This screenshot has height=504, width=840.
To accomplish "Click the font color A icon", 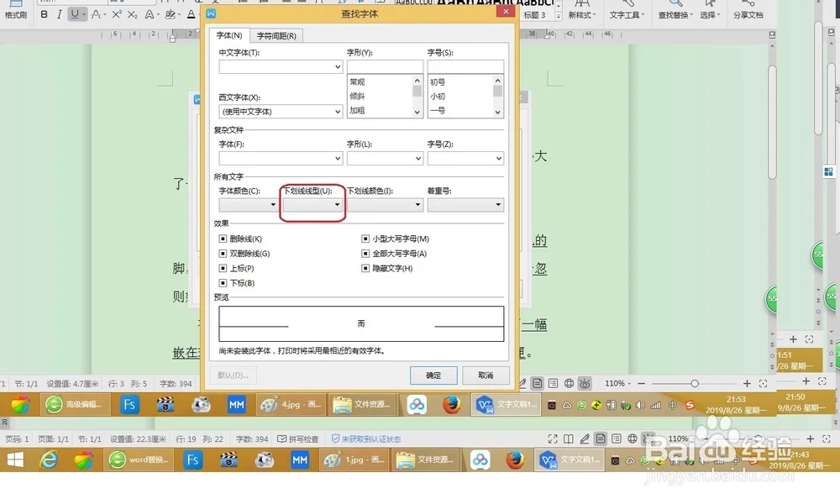I will click(x=191, y=14).
